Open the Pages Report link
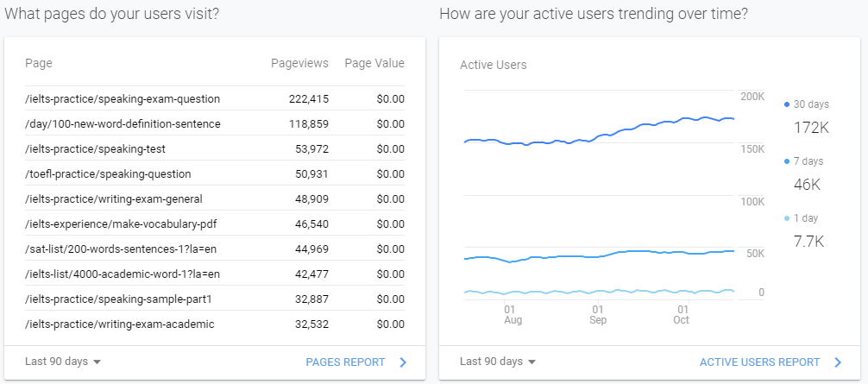This screenshot has width=868, height=384. pos(345,362)
